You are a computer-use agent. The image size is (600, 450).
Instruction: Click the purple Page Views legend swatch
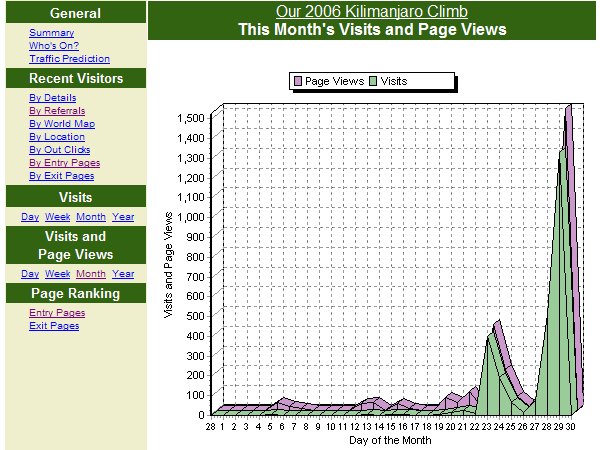tap(297, 80)
